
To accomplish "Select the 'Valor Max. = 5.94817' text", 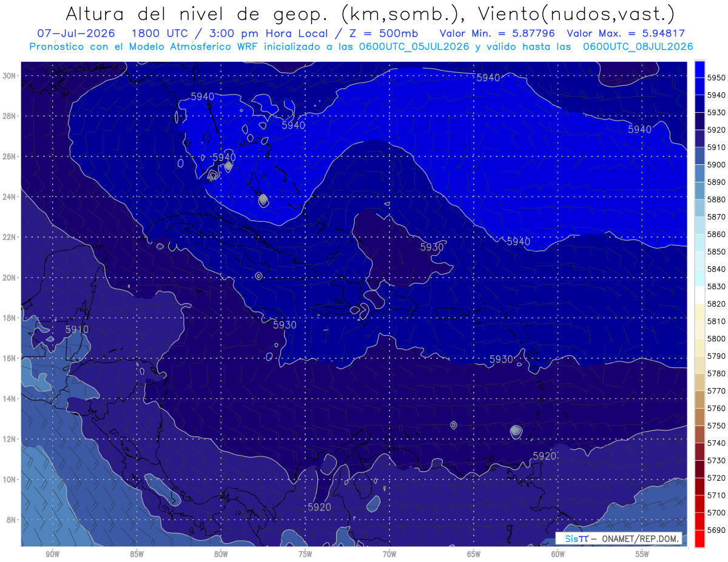I will (625, 33).
